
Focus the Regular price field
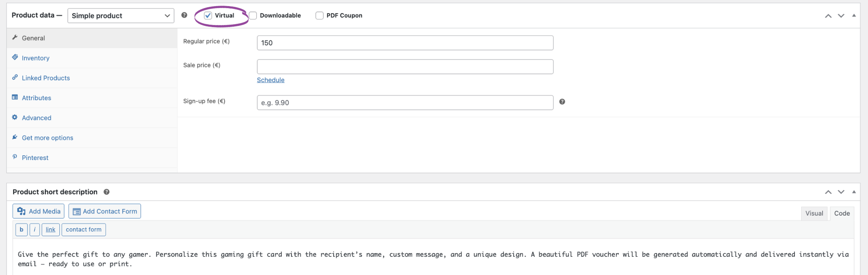(405, 43)
